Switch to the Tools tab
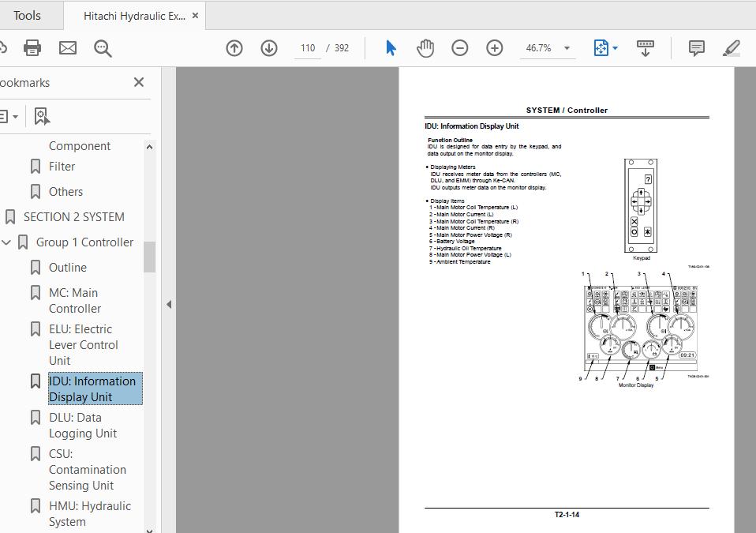Screen dimensions: 756x533 28,15
